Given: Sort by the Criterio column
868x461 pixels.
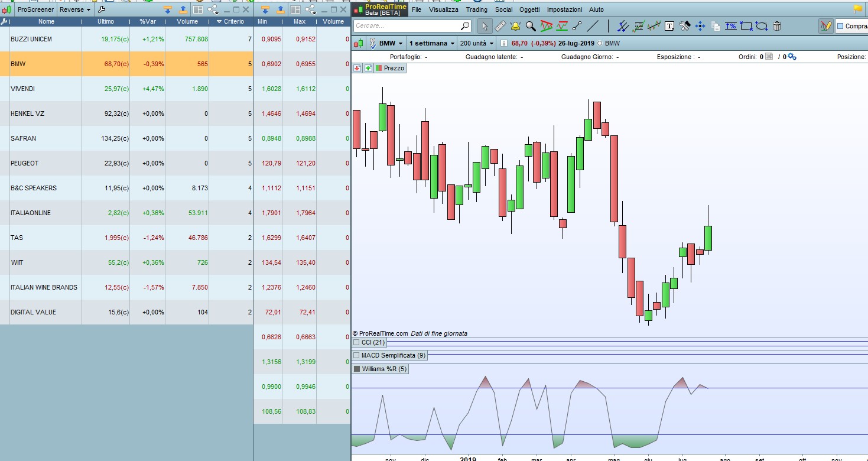Looking at the screenshot, I should point(231,21).
